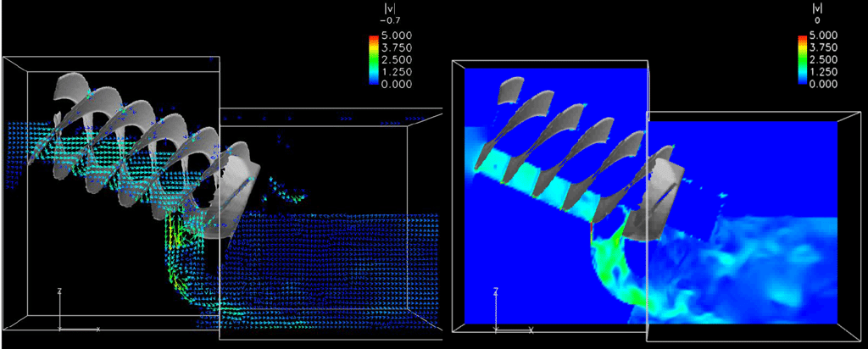This screenshot has height=349, width=868.
Task: Click the green high-velocity jet in contour view
Action: pyautogui.click(x=610, y=263)
